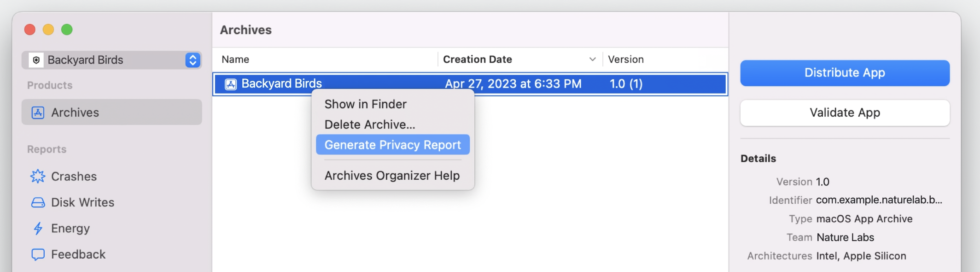Open the Disk Writes report label
This screenshot has width=980, height=272.
[83, 202]
